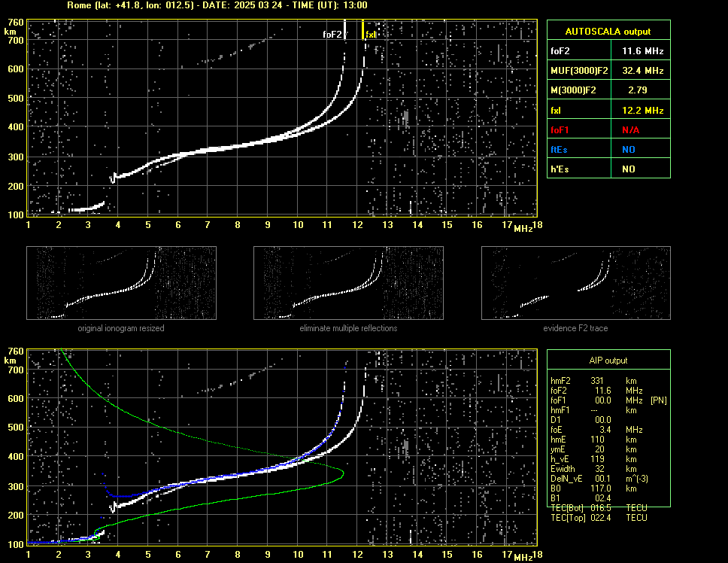The image size is (728, 563).
Task: Click the 'evidence F2 trace' caption
Action: pos(575,328)
